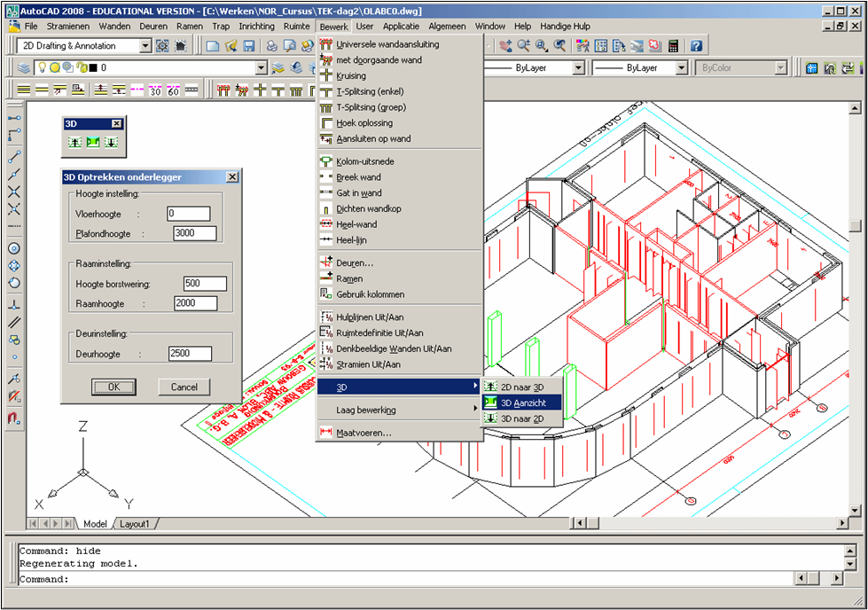The image size is (868, 610).
Task: Expand the layer list dropdown arrow
Action: 262,67
